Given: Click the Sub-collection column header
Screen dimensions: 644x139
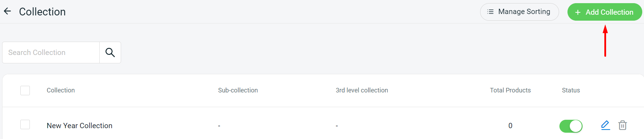Looking at the screenshot, I should point(238,90).
